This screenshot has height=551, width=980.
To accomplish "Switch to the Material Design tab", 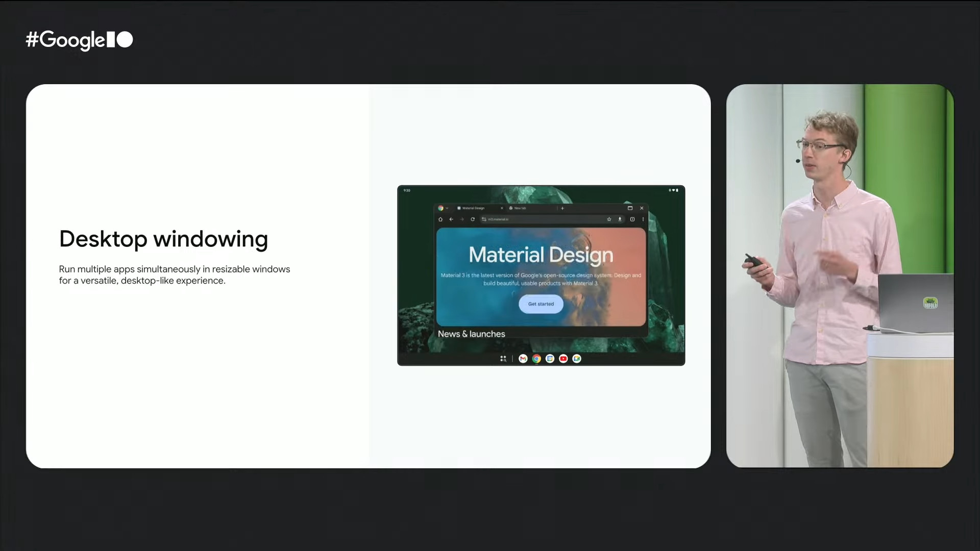I will (x=474, y=208).
